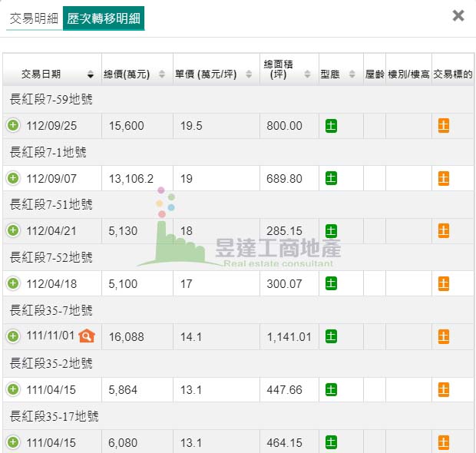
Task: Close the transaction details dialog
Action: coord(458,15)
